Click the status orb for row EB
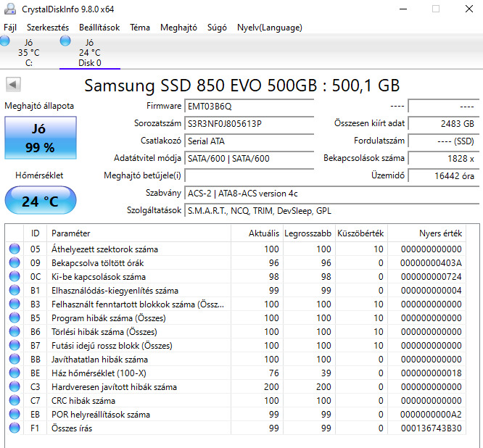Image resolution: width=483 pixels, height=448 pixels. point(15,414)
